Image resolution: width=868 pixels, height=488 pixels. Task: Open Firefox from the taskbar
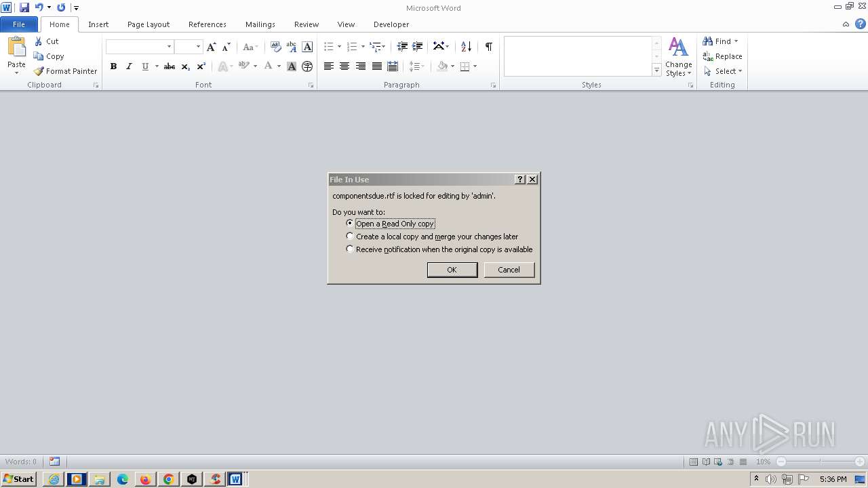pyautogui.click(x=145, y=479)
